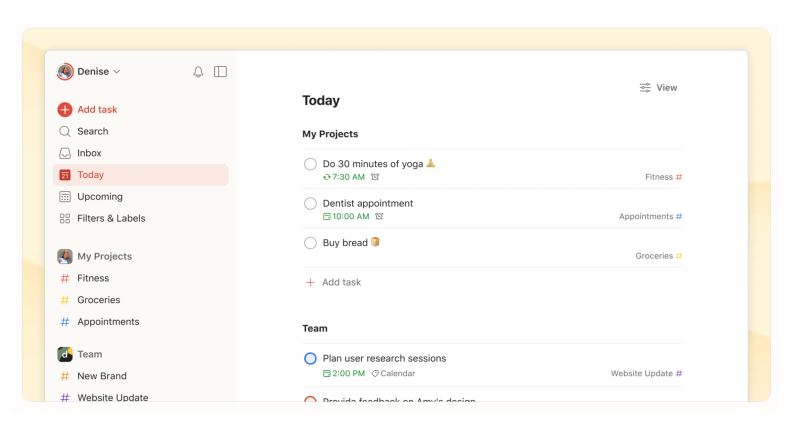Click the 2:00 PM due time
Image resolution: width=808 pixels, height=435 pixels.
tap(348, 373)
